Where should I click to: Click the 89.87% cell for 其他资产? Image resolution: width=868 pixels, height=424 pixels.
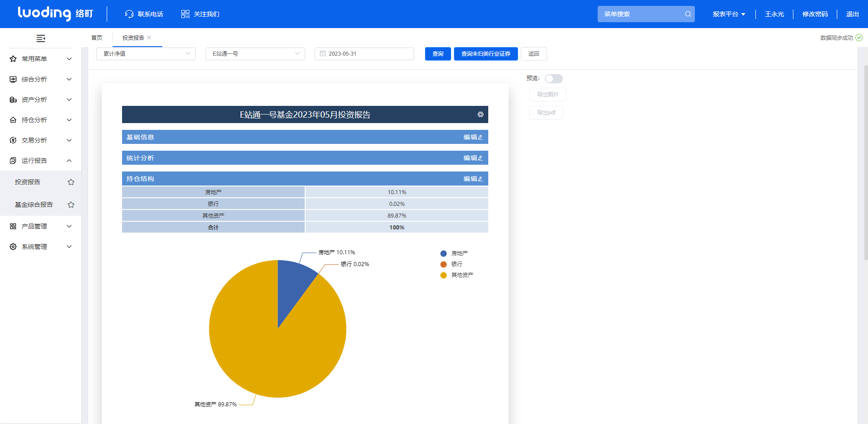tap(397, 216)
